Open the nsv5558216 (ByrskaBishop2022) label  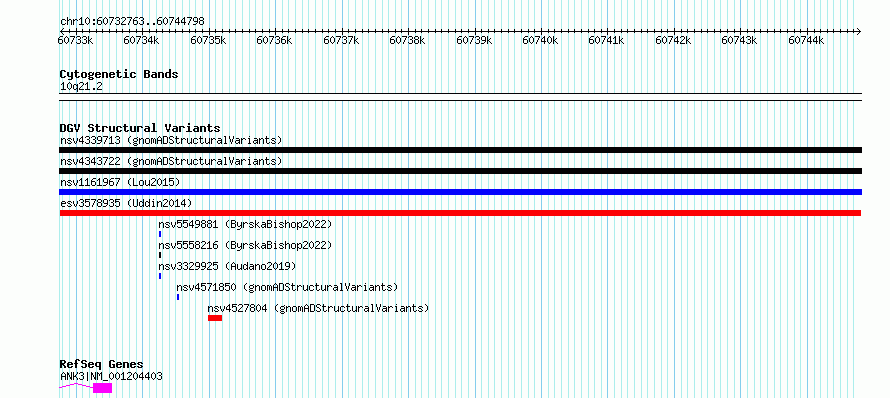245,245
